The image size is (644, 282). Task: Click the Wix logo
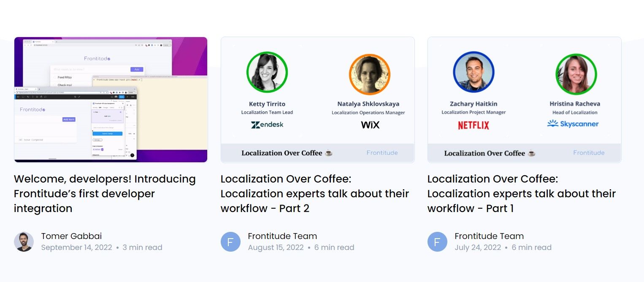[x=370, y=125]
